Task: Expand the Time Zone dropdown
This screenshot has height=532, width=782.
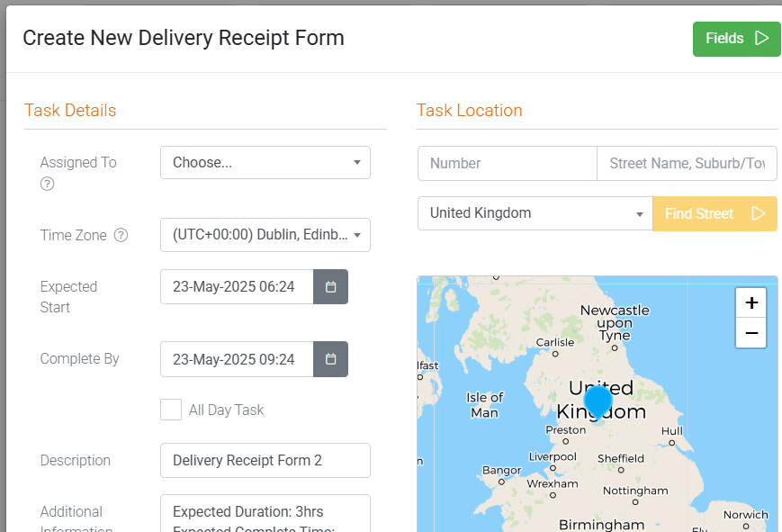Action: pos(265,235)
